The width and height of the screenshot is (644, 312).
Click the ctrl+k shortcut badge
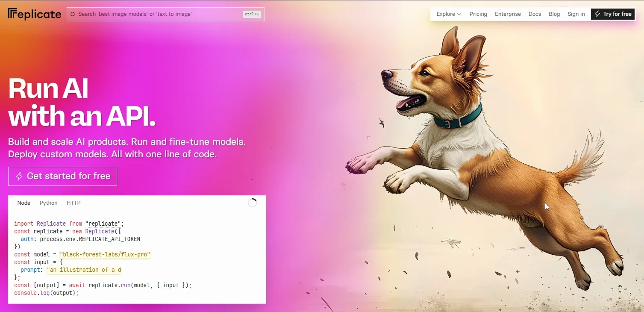point(252,14)
